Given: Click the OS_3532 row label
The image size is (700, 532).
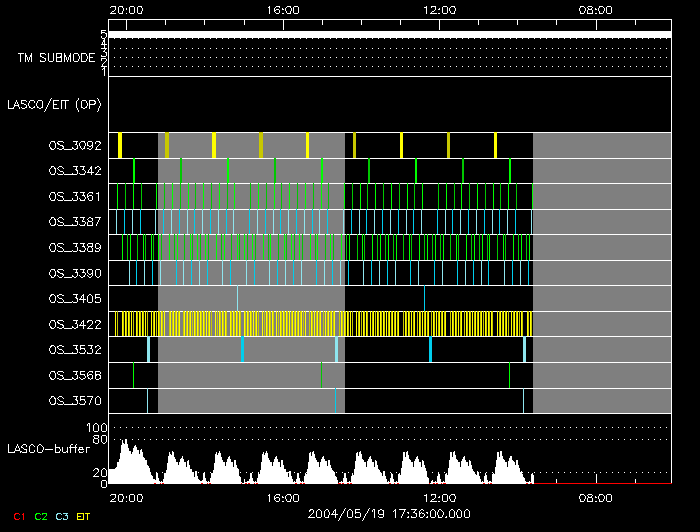Looking at the screenshot, I should (75, 350).
